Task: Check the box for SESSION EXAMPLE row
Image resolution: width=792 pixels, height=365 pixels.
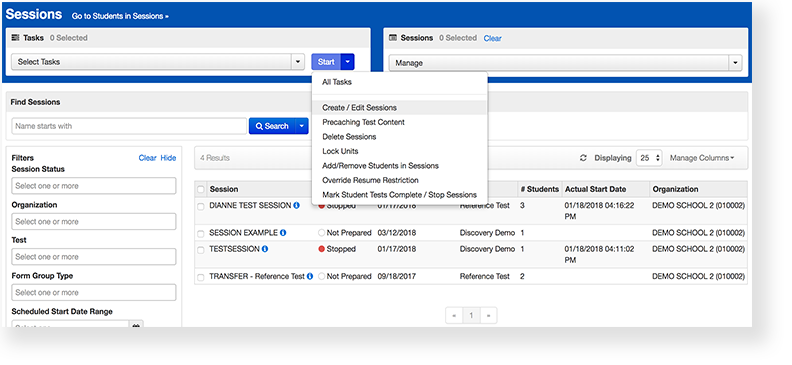Action: [x=201, y=234]
